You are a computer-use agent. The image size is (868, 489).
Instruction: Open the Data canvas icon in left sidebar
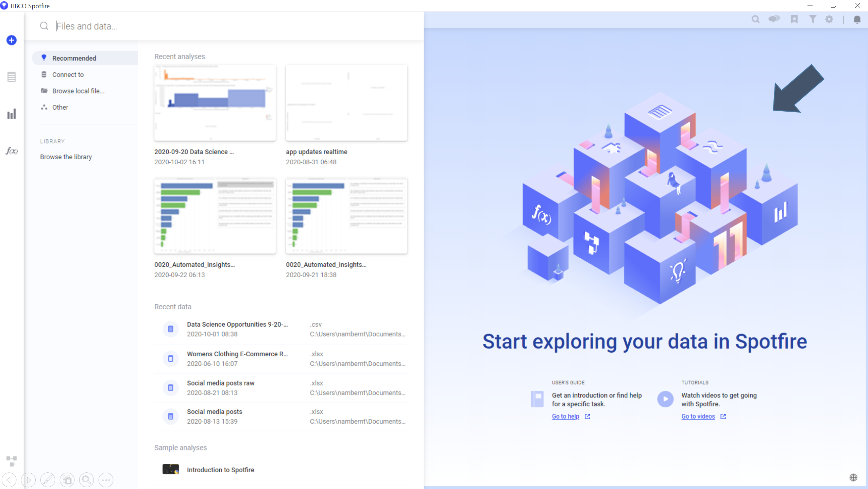[12, 461]
